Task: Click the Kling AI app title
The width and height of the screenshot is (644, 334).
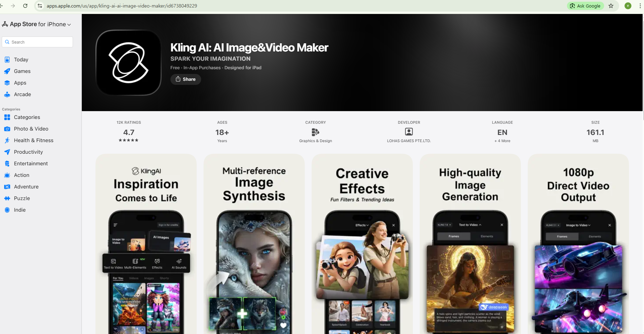Action: 249,47
